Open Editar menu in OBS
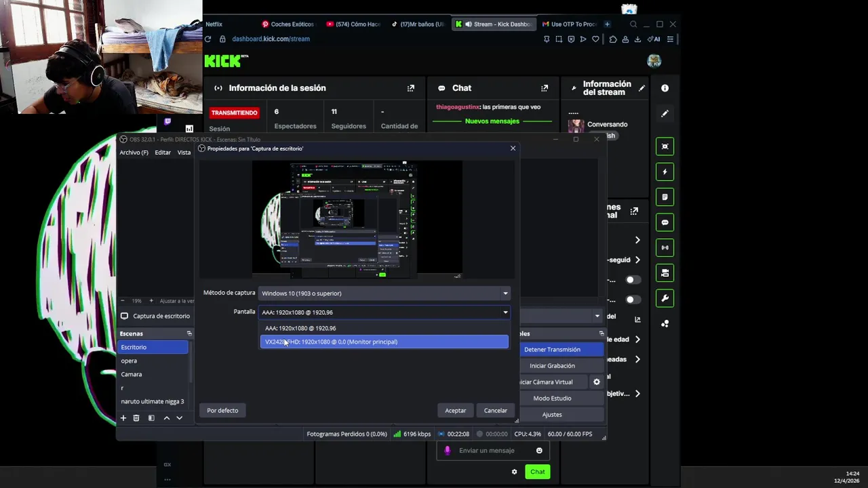This screenshot has height=488, width=868. click(x=163, y=152)
